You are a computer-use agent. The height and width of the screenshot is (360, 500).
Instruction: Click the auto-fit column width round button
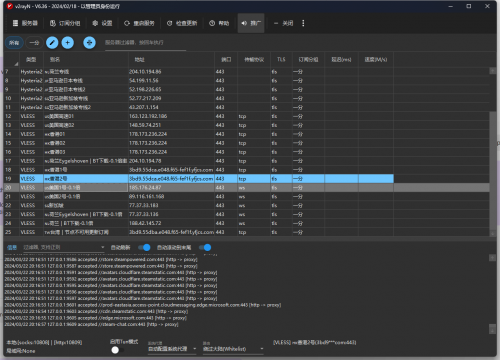89,43
